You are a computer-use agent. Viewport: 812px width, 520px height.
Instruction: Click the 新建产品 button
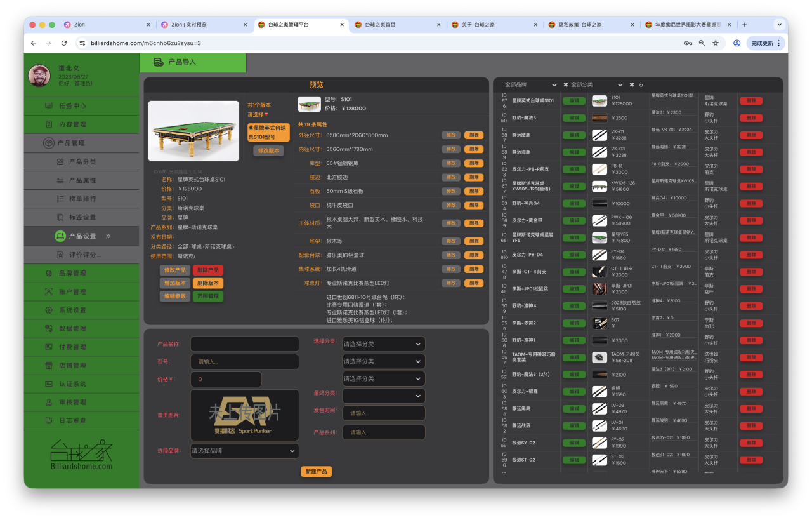pyautogui.click(x=317, y=472)
